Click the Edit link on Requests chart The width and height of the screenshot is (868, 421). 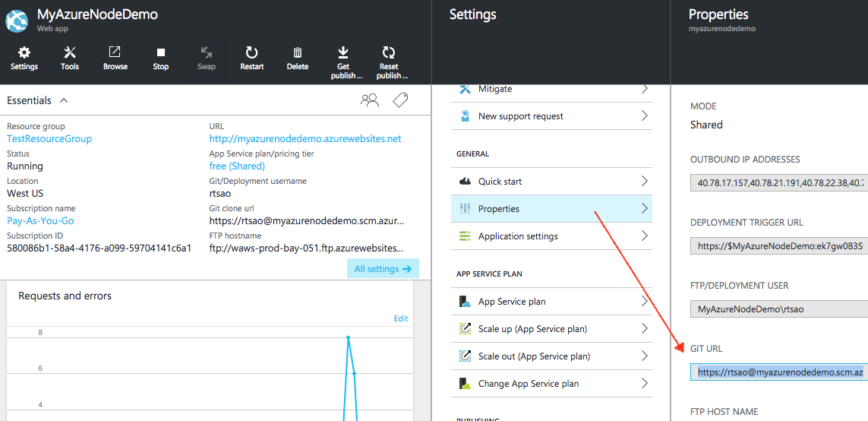(401, 318)
